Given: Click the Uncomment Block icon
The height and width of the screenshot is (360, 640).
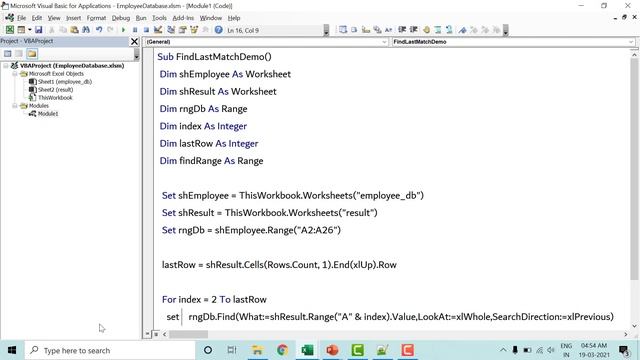Looking at the screenshot, I should pyautogui.click(x=449, y=30).
